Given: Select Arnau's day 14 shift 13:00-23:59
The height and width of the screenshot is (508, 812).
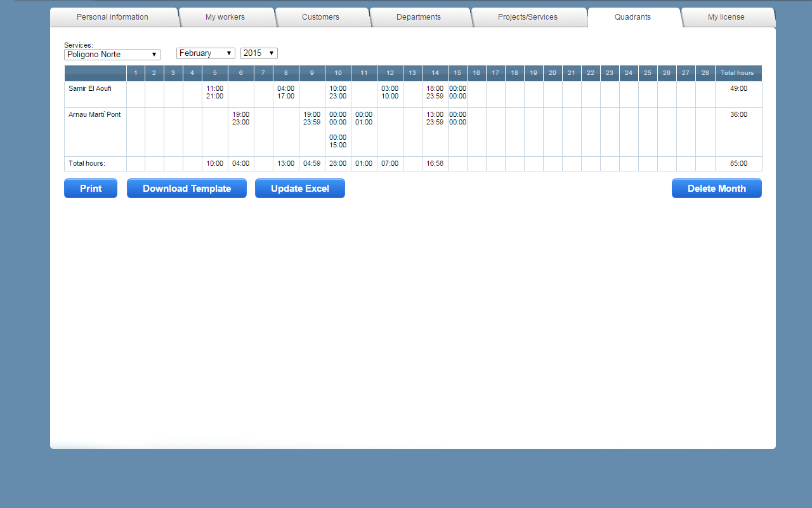Looking at the screenshot, I should point(435,118).
